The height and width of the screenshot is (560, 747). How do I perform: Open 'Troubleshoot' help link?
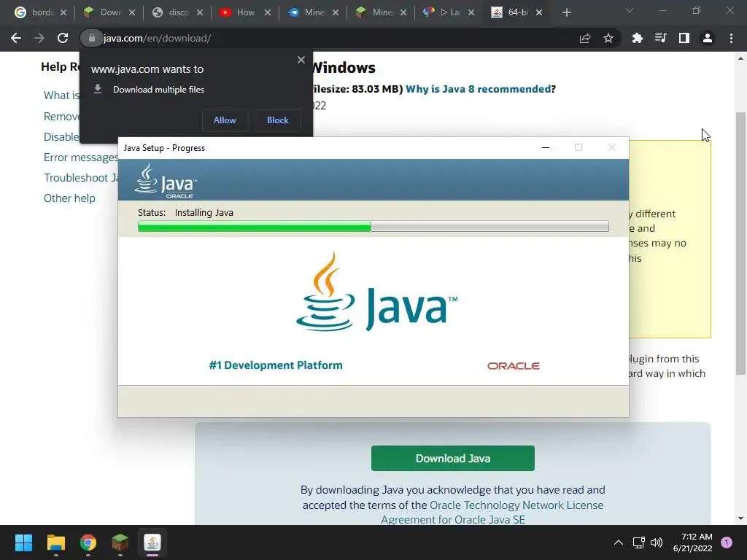pos(81,178)
